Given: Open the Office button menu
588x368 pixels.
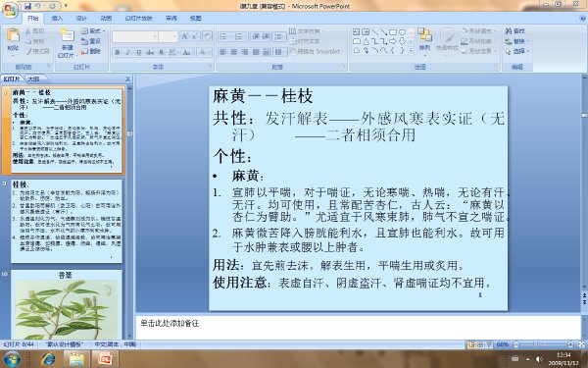Looking at the screenshot, I should [11, 10].
